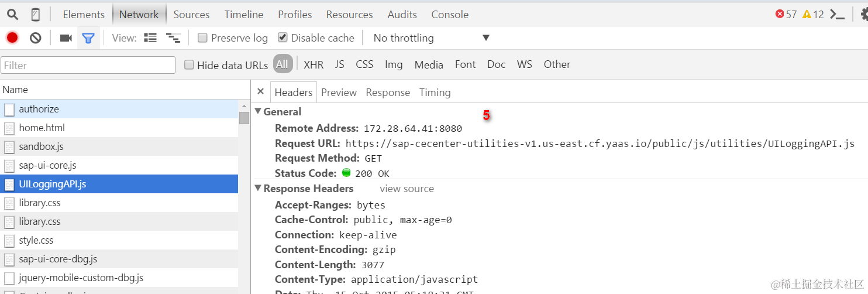
Task: Select sap-ui-core.js in the request list
Action: [x=119, y=165]
